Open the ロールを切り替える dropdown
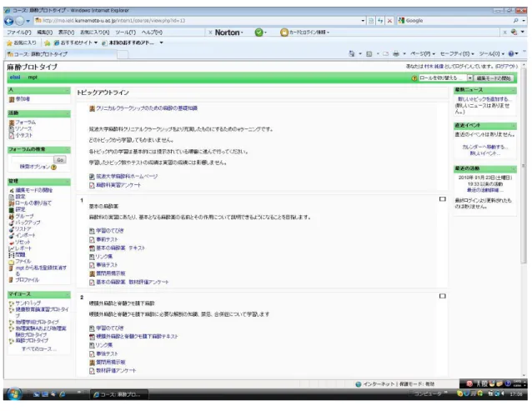 tap(446, 78)
